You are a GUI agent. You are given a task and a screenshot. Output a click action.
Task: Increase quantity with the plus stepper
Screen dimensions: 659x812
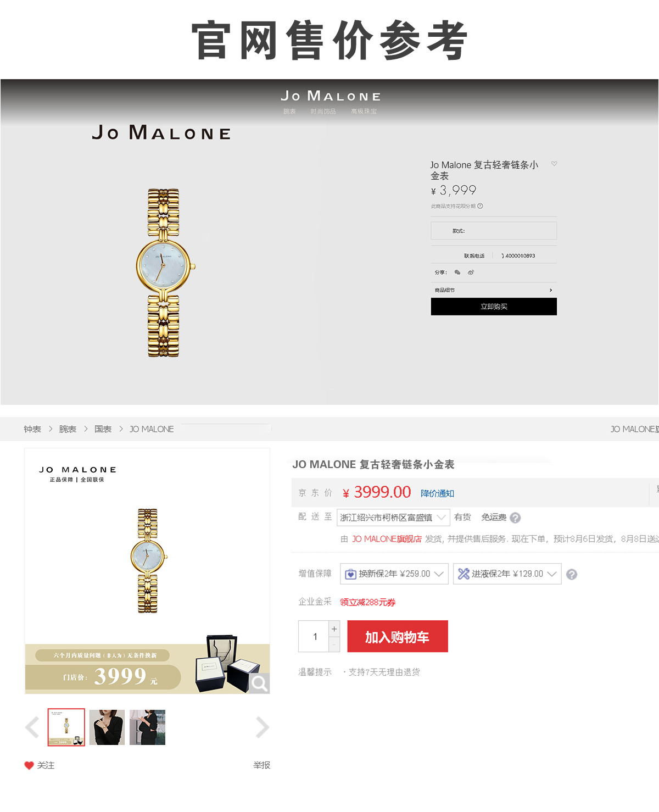(x=334, y=629)
